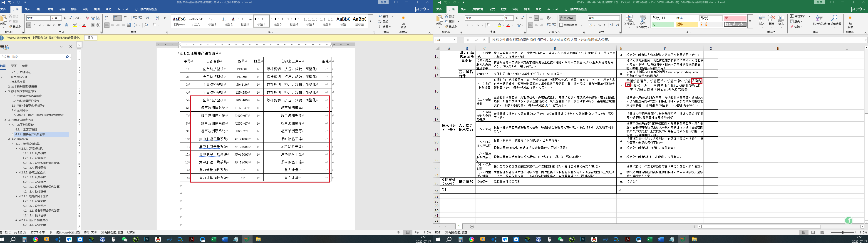Add a new sheet in the Excel workbook
868x243 pixels.
point(472,227)
